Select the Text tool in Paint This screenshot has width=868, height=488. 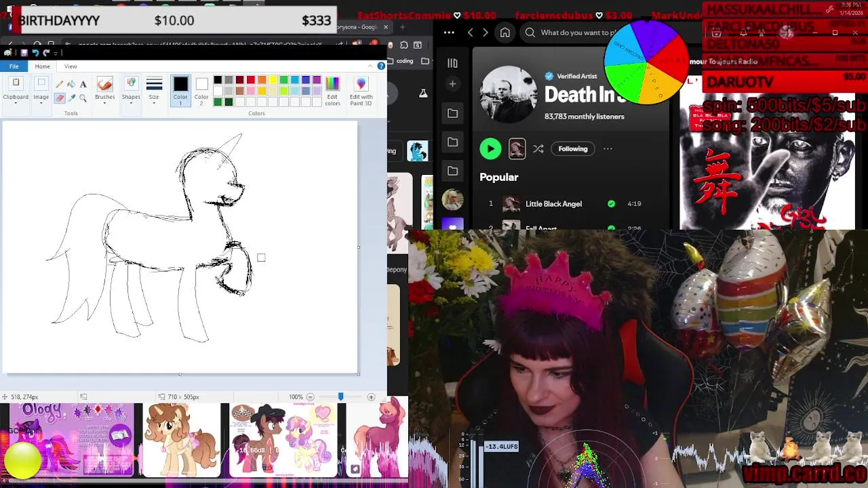83,84
